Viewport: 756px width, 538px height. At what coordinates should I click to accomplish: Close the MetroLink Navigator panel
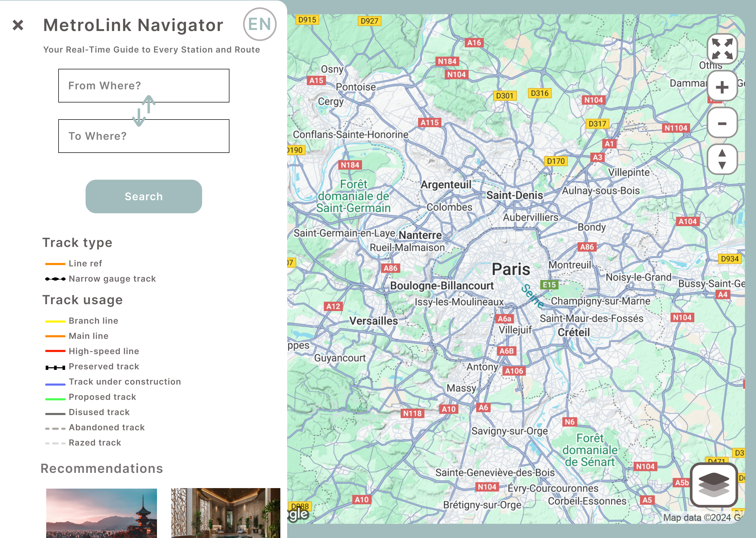coord(18,25)
